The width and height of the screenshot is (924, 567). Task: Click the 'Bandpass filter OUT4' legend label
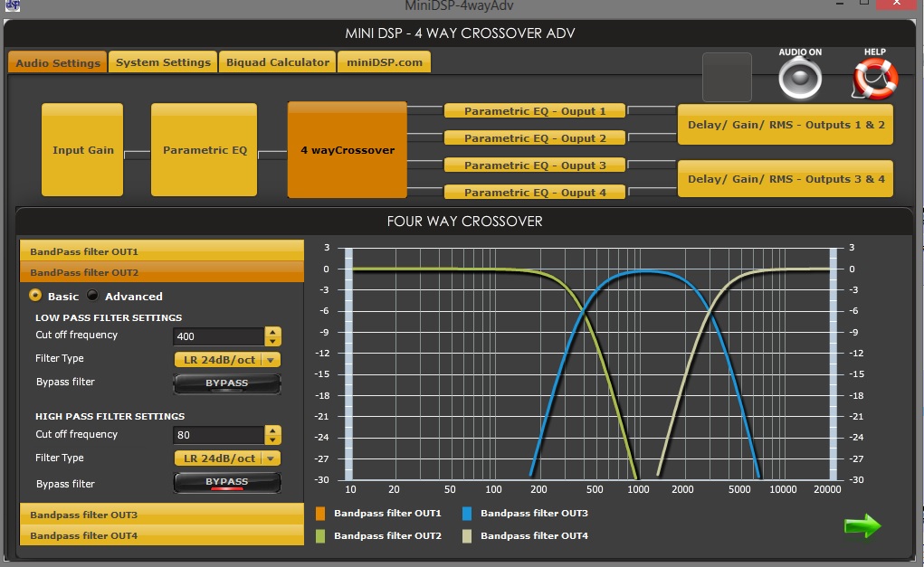[535, 535]
